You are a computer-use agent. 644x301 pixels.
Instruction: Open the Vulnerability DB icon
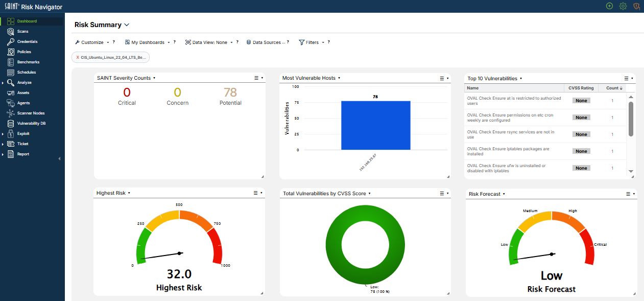pyautogui.click(x=10, y=124)
